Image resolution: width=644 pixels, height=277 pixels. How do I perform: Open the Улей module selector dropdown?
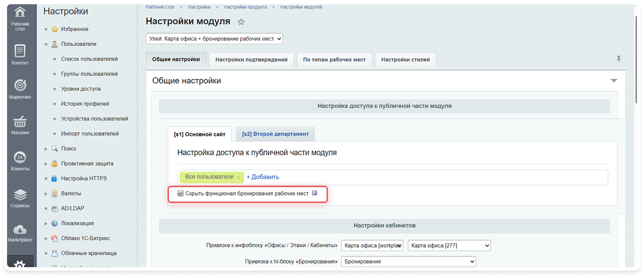pyautogui.click(x=214, y=39)
